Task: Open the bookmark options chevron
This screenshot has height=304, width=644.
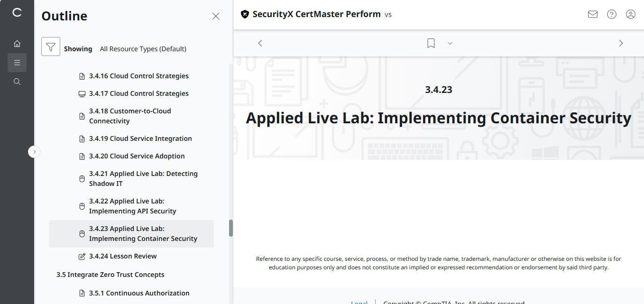Action: click(450, 43)
